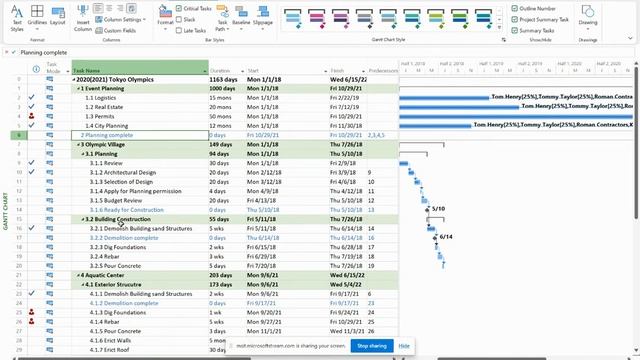Select the yellow-green Gantt chart style
Viewport: 640px width, 360px height.
[x=436, y=19]
